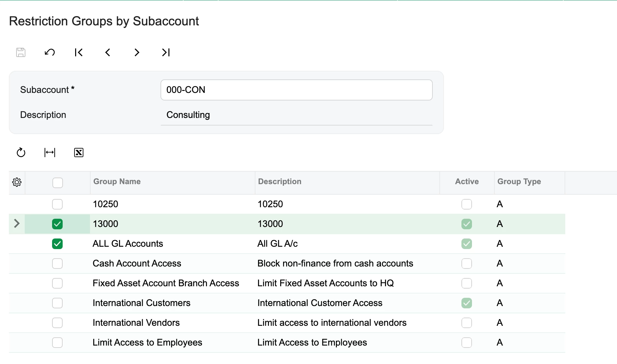Export grid to Excel icon
617x364 pixels.
point(79,153)
